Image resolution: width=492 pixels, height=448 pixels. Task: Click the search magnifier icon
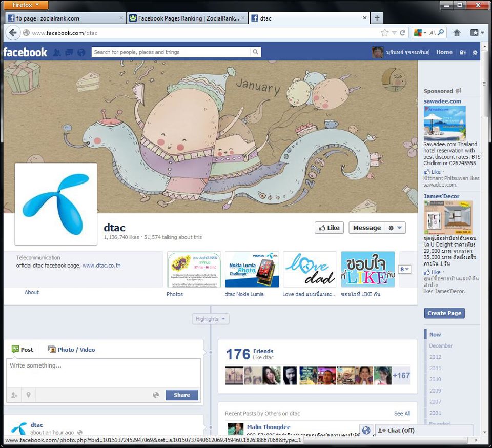click(x=255, y=52)
